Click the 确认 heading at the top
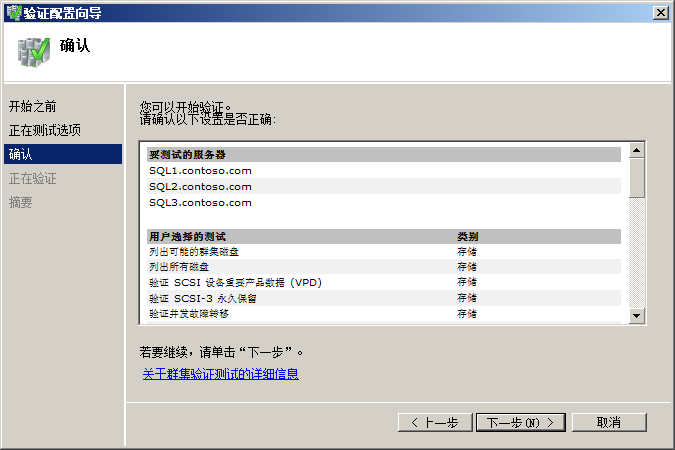Screen dimensions: 675x450 (75, 45)
